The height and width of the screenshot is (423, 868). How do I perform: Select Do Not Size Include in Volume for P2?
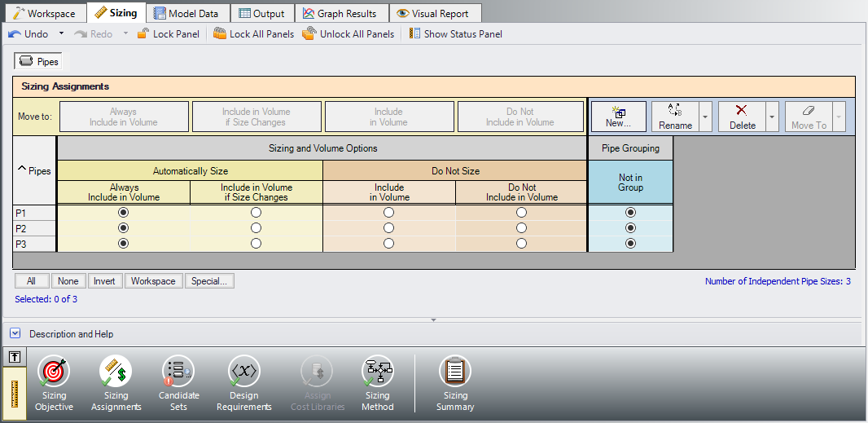point(389,228)
